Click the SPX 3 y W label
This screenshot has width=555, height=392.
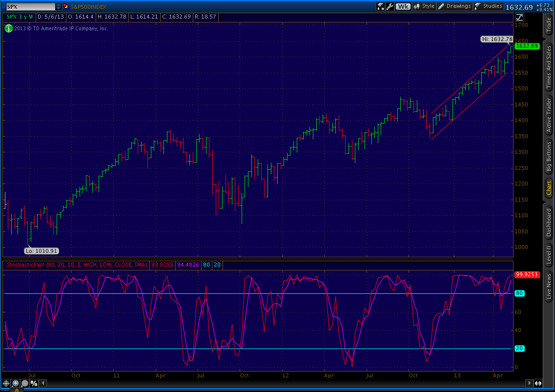[x=20, y=17]
